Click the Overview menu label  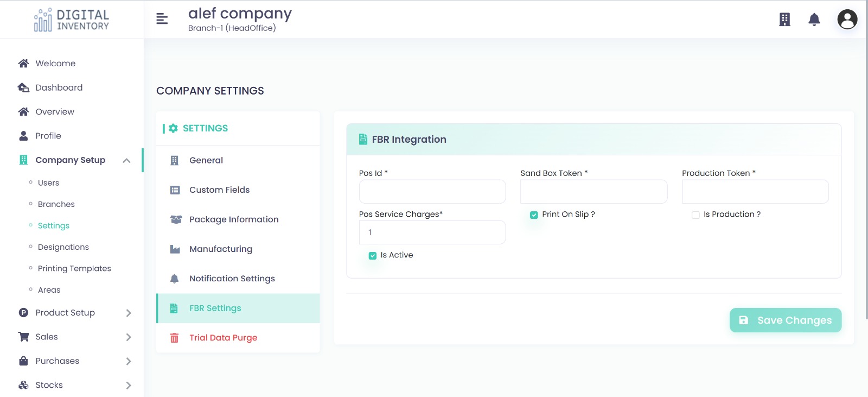(x=55, y=112)
